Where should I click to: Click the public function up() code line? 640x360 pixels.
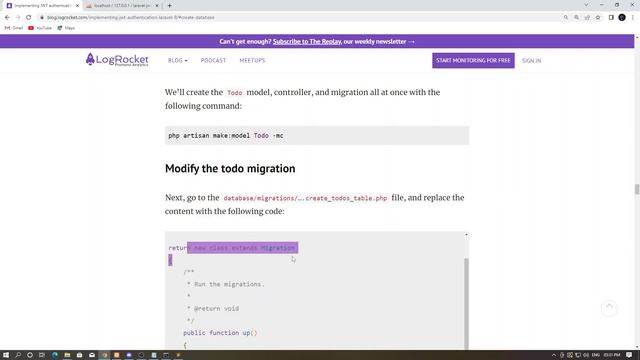220,333
